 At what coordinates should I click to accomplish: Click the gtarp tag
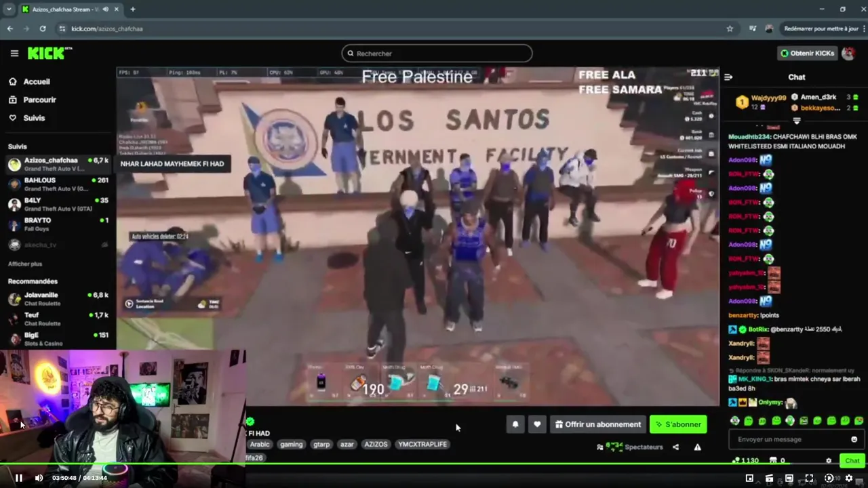[x=321, y=445]
